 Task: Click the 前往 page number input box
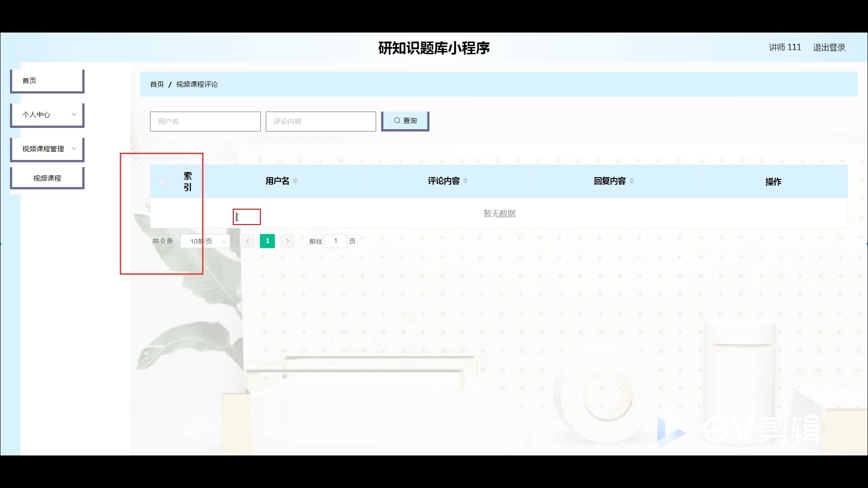coord(335,241)
